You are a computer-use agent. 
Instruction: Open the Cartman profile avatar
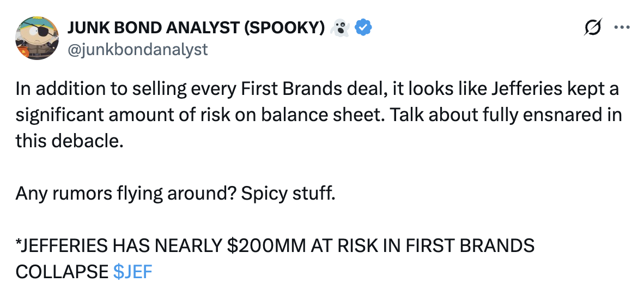[x=37, y=38]
